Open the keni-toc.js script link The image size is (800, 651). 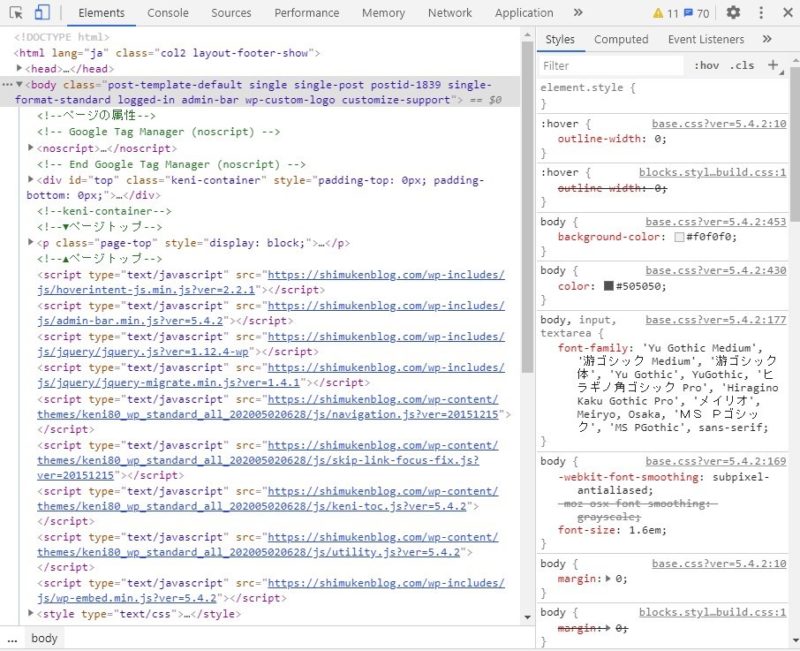point(252,506)
